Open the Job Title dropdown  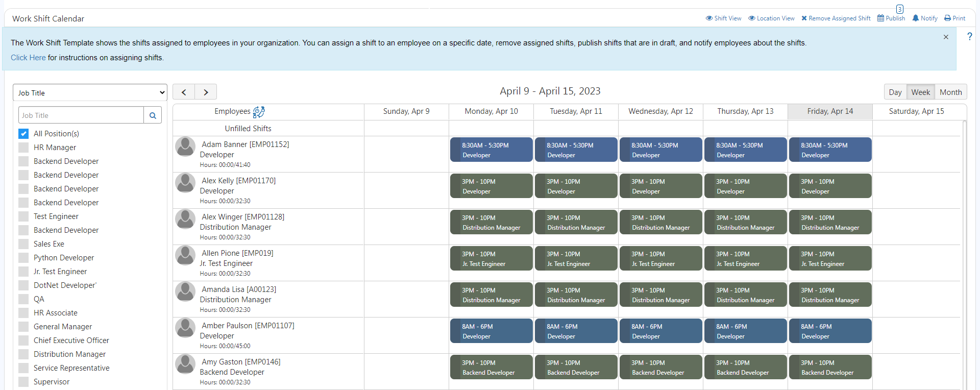point(90,92)
